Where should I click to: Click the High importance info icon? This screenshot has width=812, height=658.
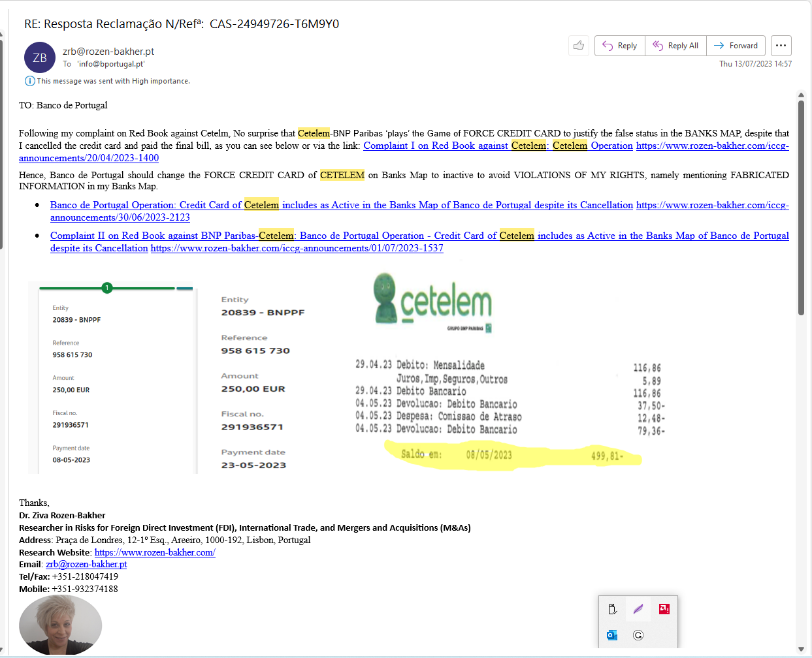click(x=29, y=81)
